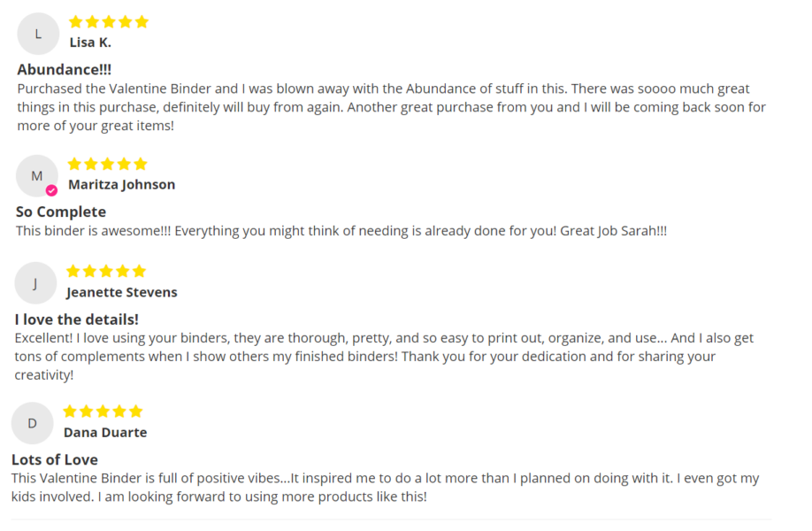Click the star rating above Maritza Johnson
The image size is (812, 531).
click(108, 165)
